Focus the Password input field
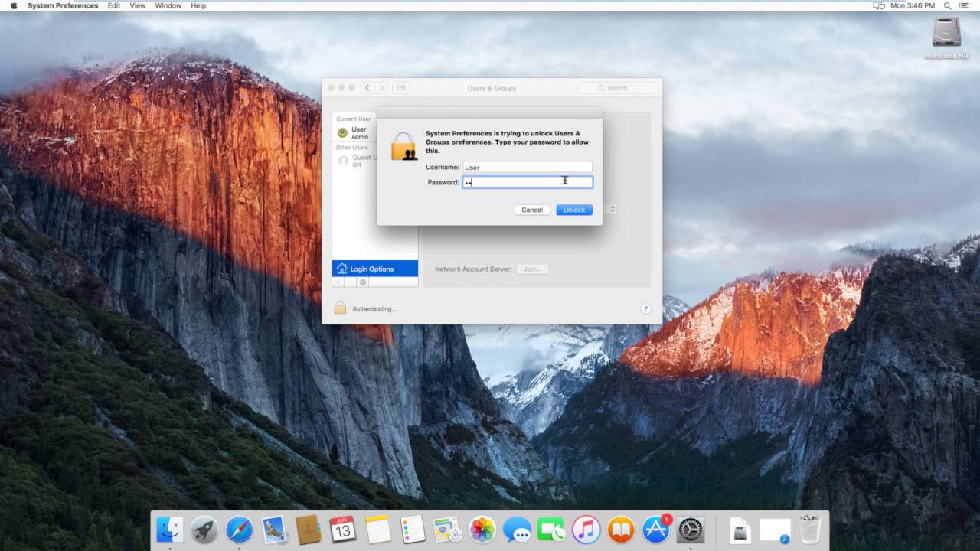Screen dimensions: 980x551 528,182
